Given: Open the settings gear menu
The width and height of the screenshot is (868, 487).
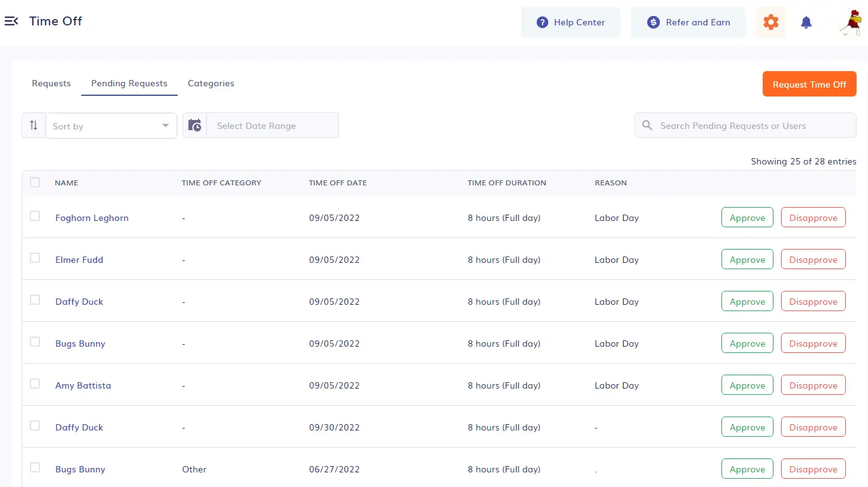Looking at the screenshot, I should (770, 22).
